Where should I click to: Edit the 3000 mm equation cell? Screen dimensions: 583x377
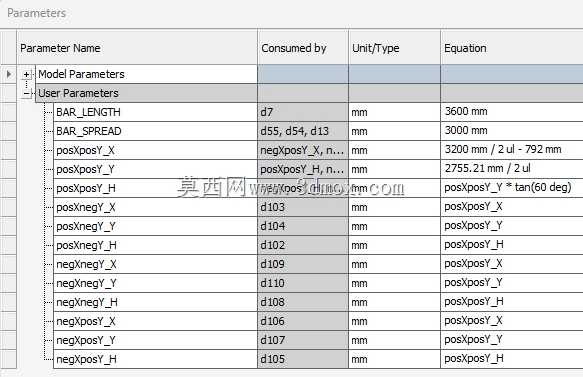coord(512,131)
